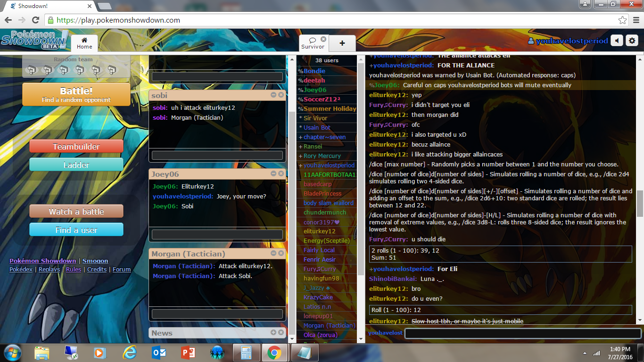Open the Chrome menu icon
Image resolution: width=644 pixels, height=362 pixels.
[636, 20]
